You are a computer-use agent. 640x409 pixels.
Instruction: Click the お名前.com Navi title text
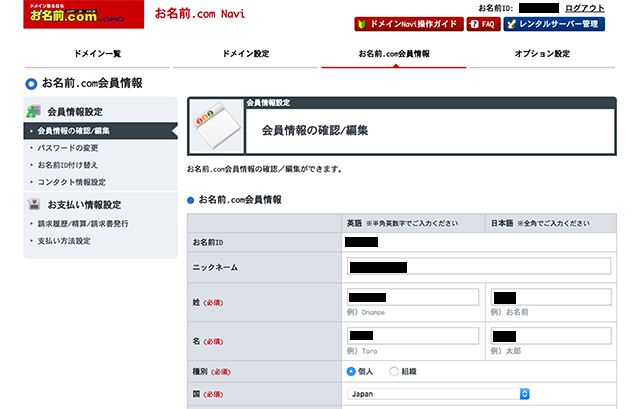pos(200,14)
